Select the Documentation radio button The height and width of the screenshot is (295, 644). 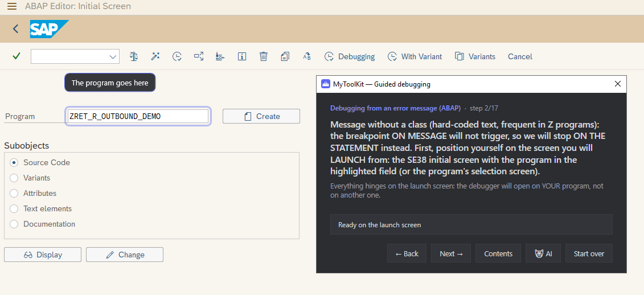(14, 224)
